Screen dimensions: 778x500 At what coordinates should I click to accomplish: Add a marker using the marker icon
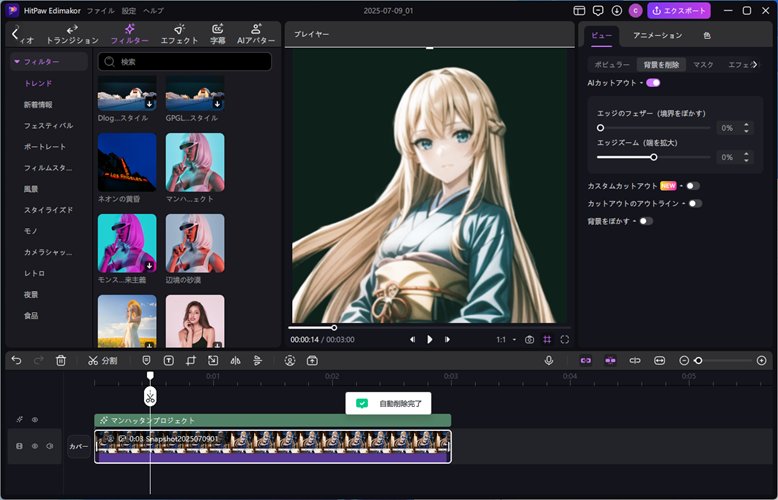click(x=146, y=361)
